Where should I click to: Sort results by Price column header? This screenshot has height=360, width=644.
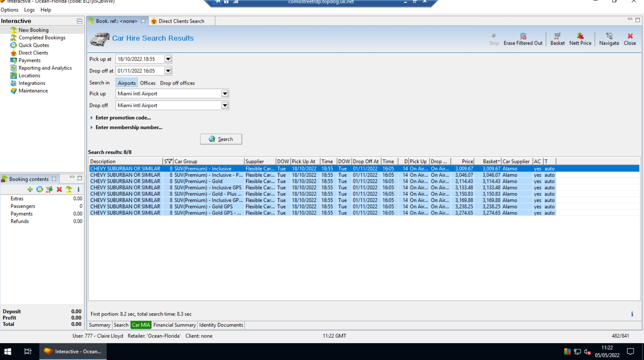[x=462, y=161]
